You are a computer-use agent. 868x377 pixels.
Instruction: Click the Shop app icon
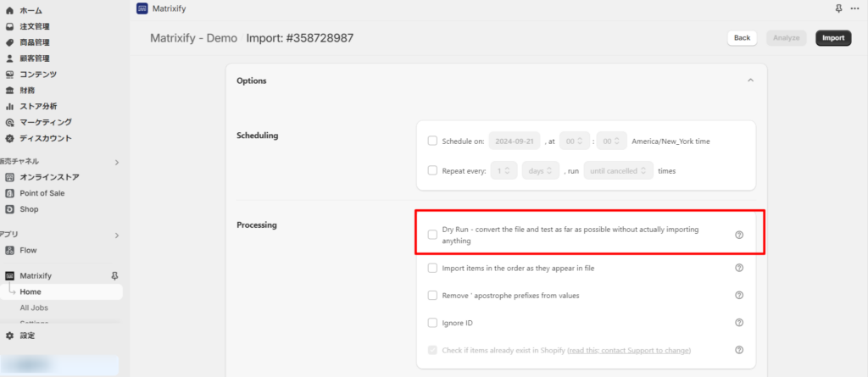[9, 209]
